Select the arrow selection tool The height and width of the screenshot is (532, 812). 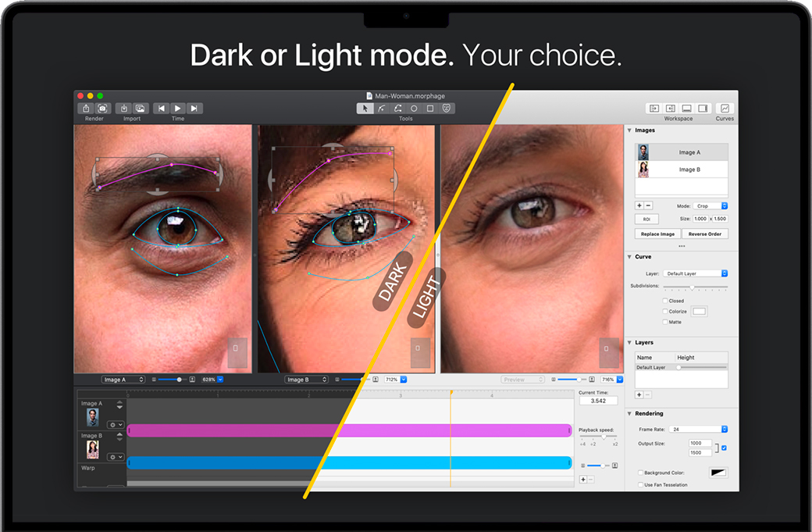[365, 109]
